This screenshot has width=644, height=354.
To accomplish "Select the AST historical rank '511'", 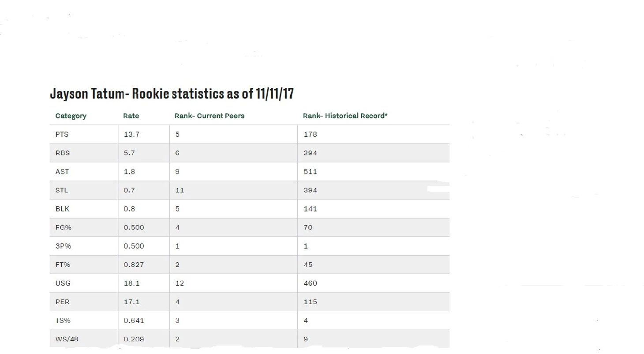I will pos(310,172).
